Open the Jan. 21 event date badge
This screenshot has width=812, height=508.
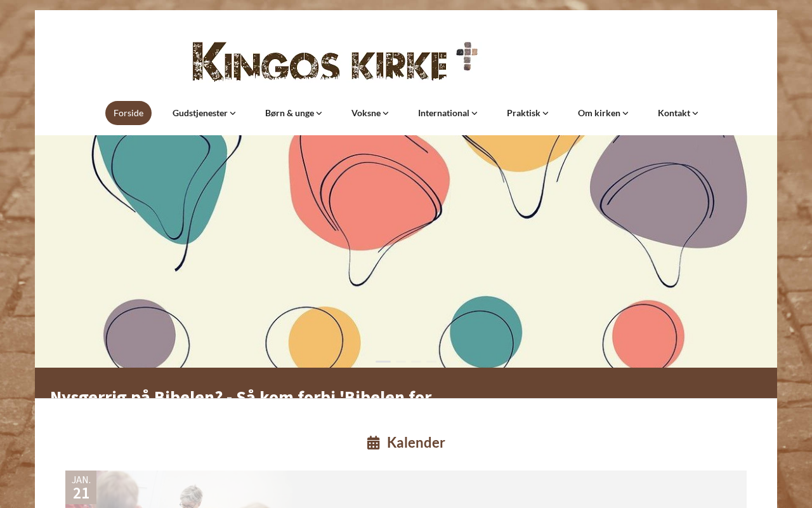coord(81,488)
